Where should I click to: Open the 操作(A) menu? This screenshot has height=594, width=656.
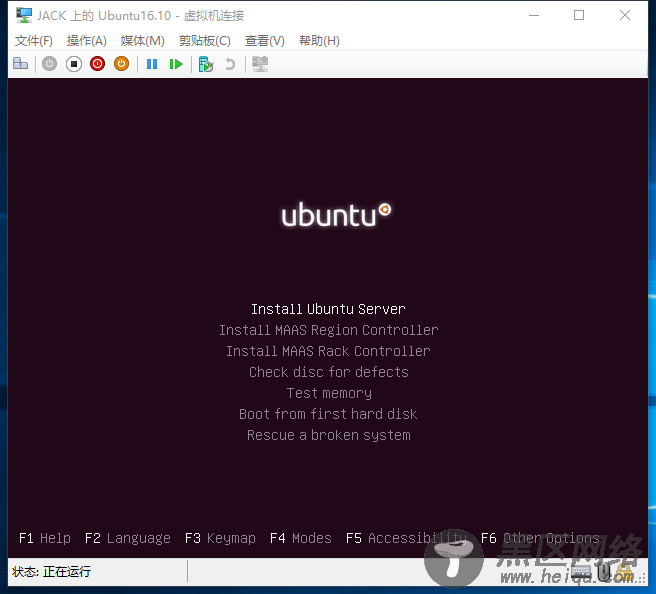pos(87,41)
